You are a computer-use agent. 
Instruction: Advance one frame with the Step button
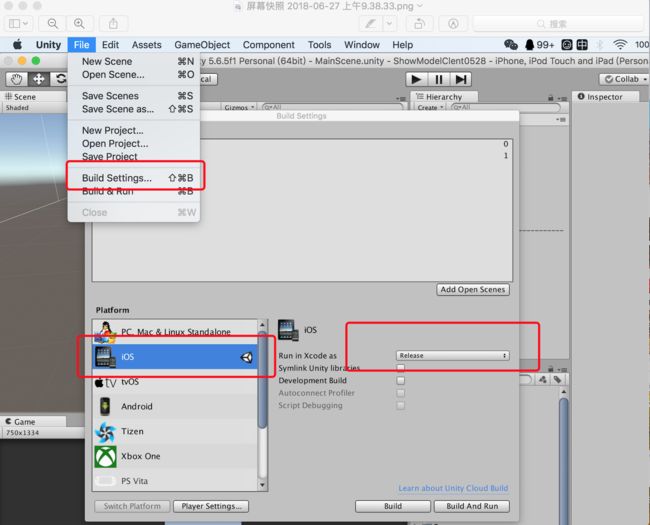pos(461,79)
